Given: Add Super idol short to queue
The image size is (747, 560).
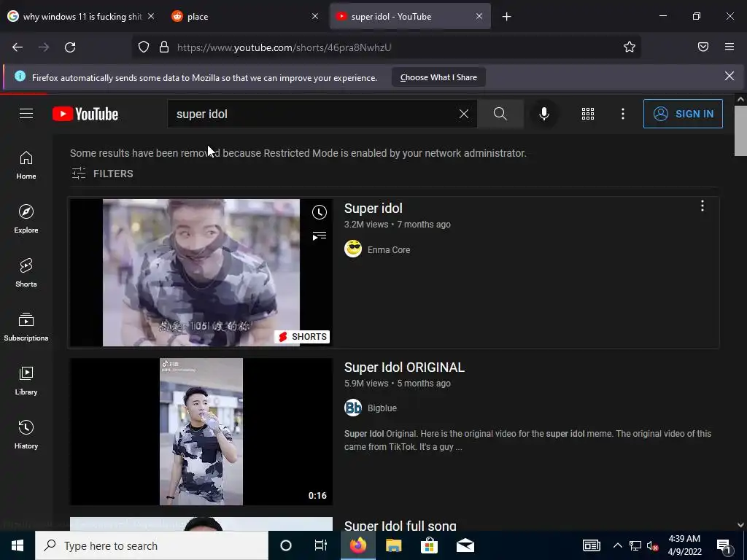Looking at the screenshot, I should coord(320,236).
